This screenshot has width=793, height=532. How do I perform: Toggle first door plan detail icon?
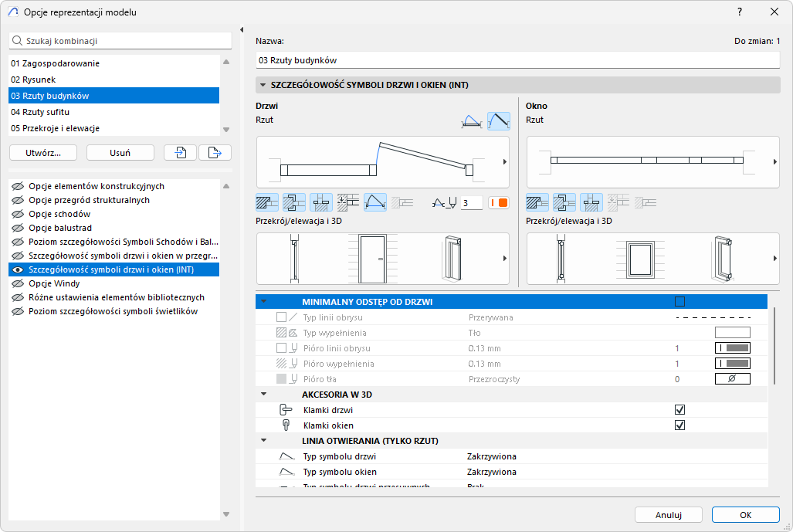[266, 203]
